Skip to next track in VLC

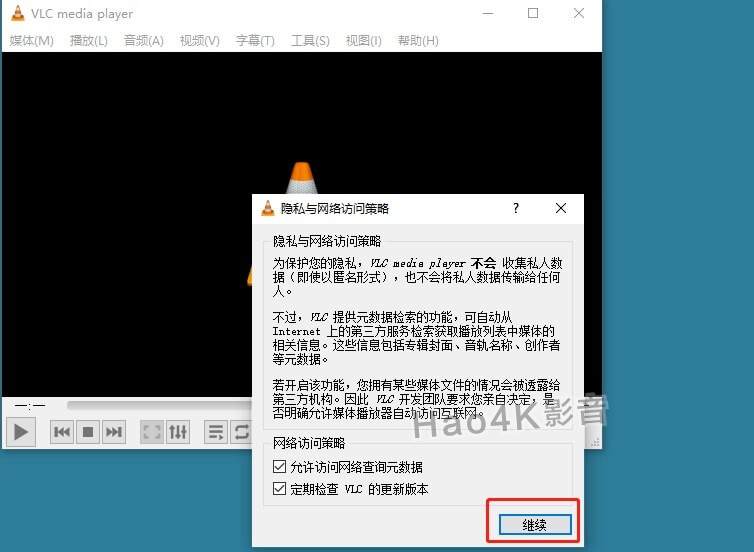coord(113,432)
